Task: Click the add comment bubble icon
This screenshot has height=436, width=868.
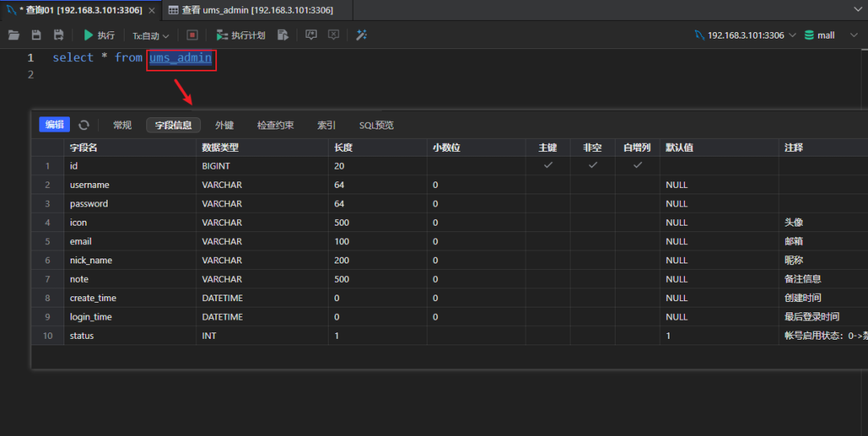Action: tap(311, 35)
